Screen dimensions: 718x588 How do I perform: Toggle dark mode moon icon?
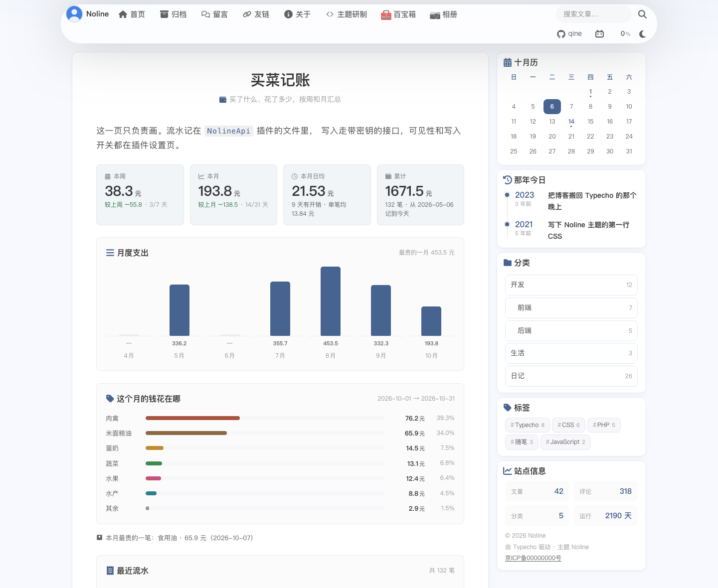point(642,34)
